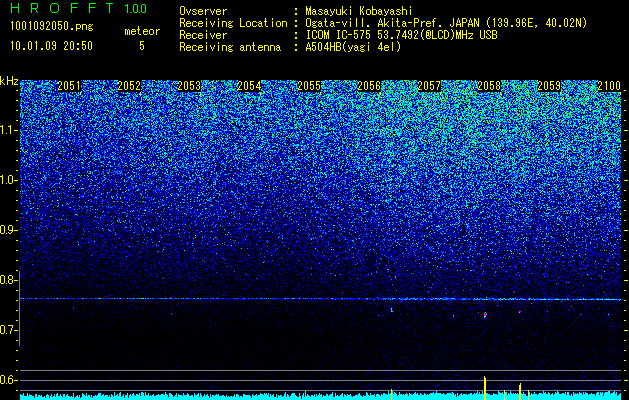This screenshot has width=629, height=400.
Task: Select the tallest yellow spike in power graph
Action: tap(485, 388)
